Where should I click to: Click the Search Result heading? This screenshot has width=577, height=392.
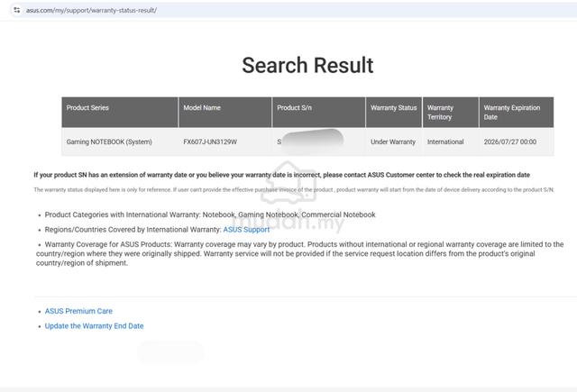tap(307, 65)
